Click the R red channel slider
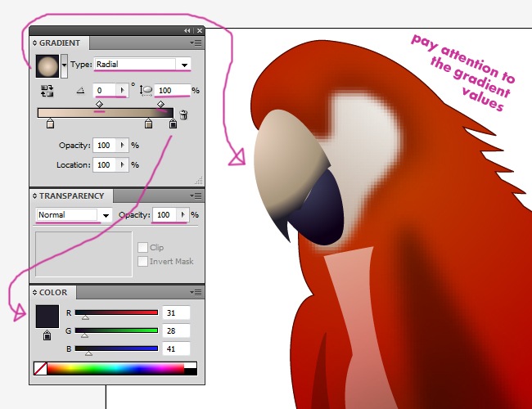532x409 pixels. coord(116,312)
